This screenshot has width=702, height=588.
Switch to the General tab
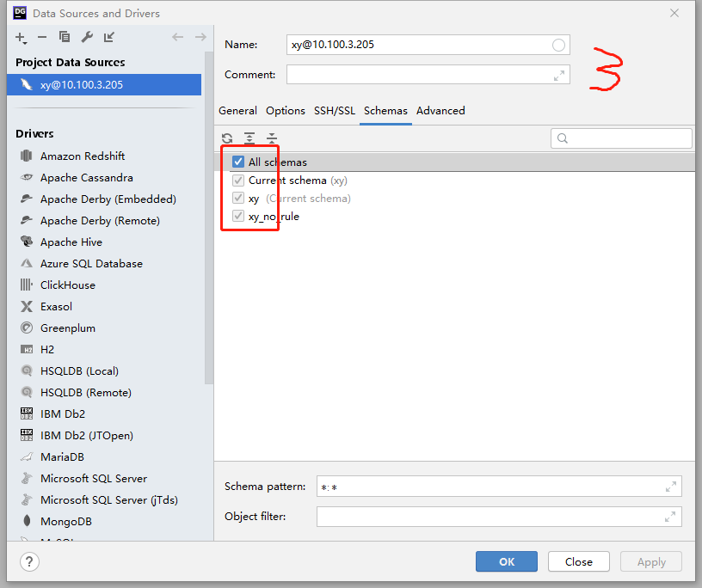pos(237,111)
